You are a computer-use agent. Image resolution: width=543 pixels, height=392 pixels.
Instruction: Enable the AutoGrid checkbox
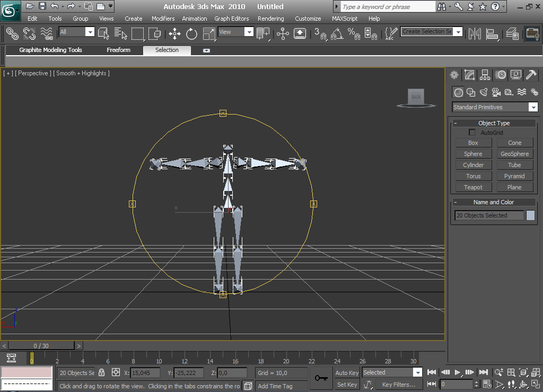pos(472,133)
